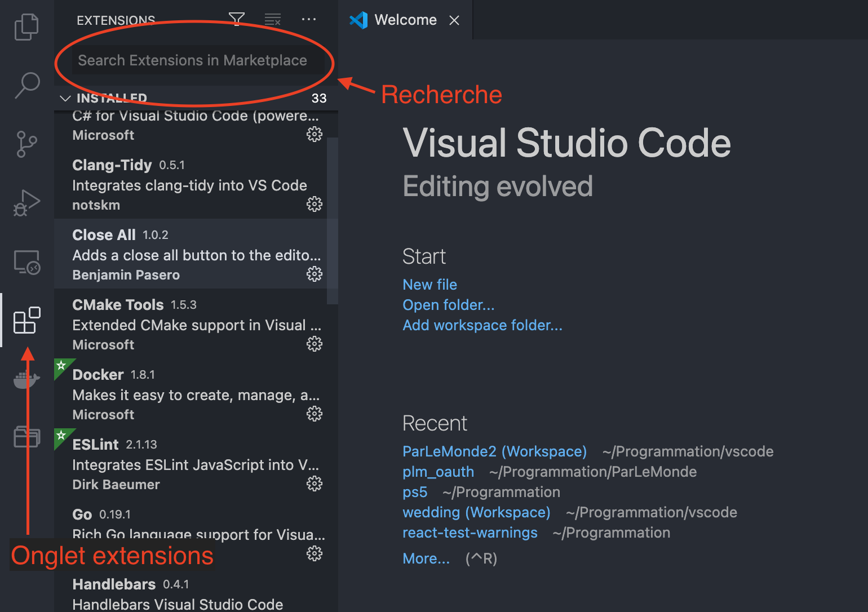Clear extensions search results icon
The image size is (868, 612).
[273, 20]
